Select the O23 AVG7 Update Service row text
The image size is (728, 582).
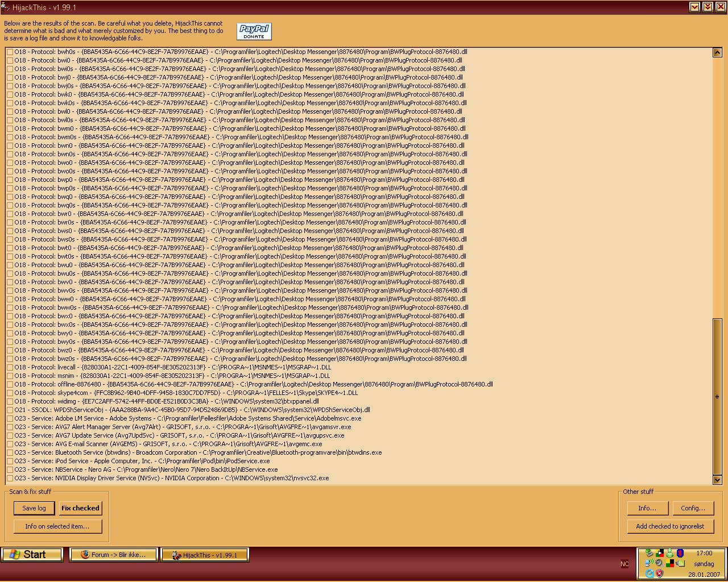[179, 435]
